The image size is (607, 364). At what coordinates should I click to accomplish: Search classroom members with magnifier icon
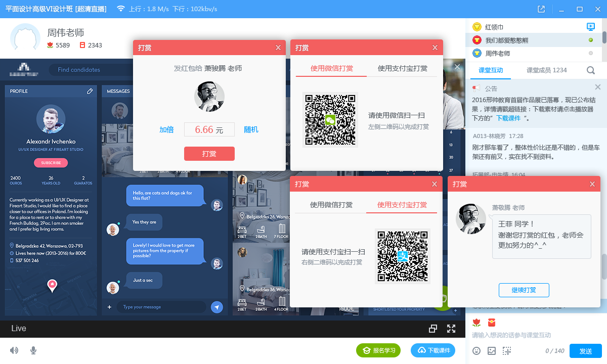coord(590,70)
